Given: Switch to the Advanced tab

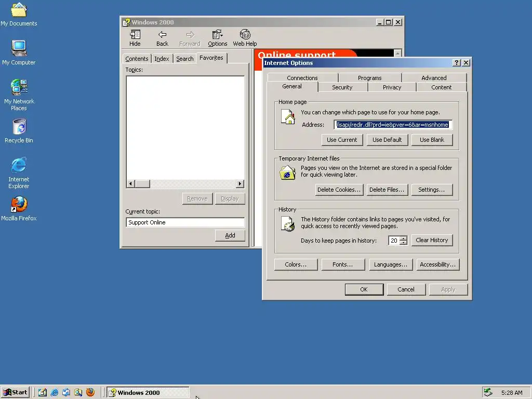Looking at the screenshot, I should click(434, 78).
